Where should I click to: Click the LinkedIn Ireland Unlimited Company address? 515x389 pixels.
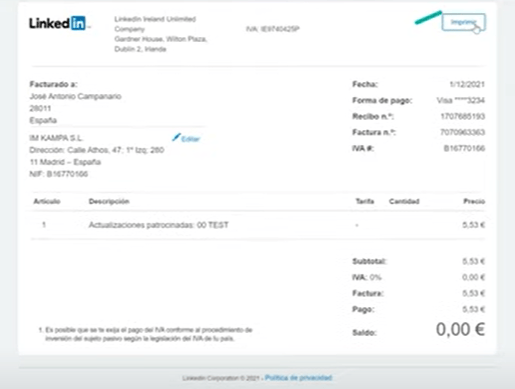(x=161, y=34)
